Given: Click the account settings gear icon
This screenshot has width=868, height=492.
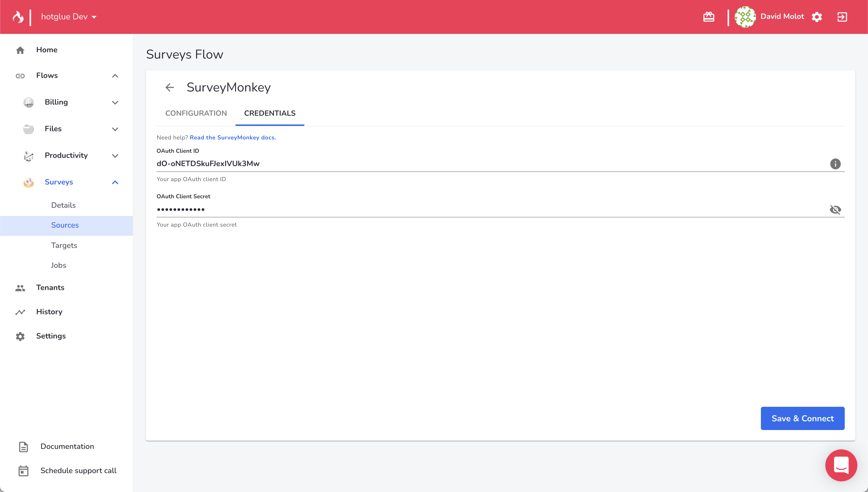Looking at the screenshot, I should [x=817, y=17].
